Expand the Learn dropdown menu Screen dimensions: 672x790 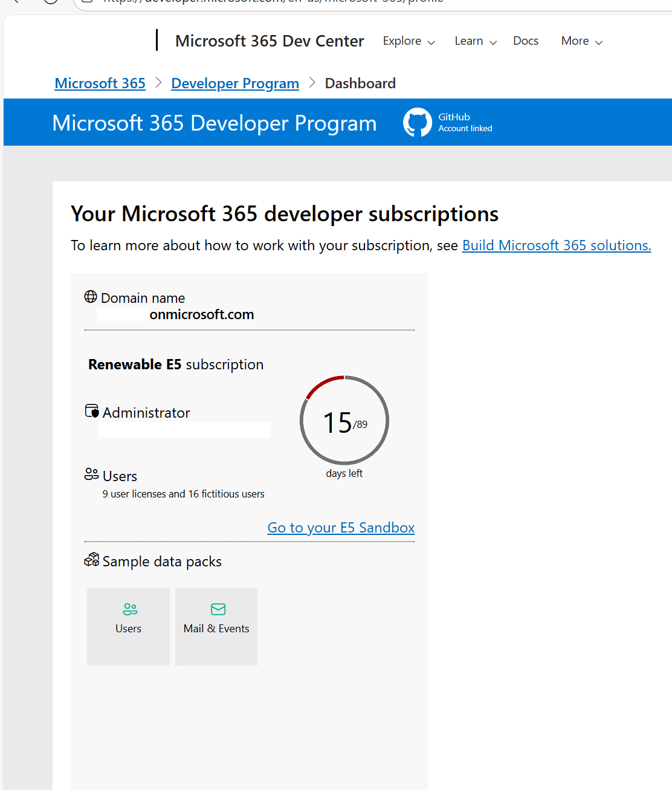click(x=476, y=41)
